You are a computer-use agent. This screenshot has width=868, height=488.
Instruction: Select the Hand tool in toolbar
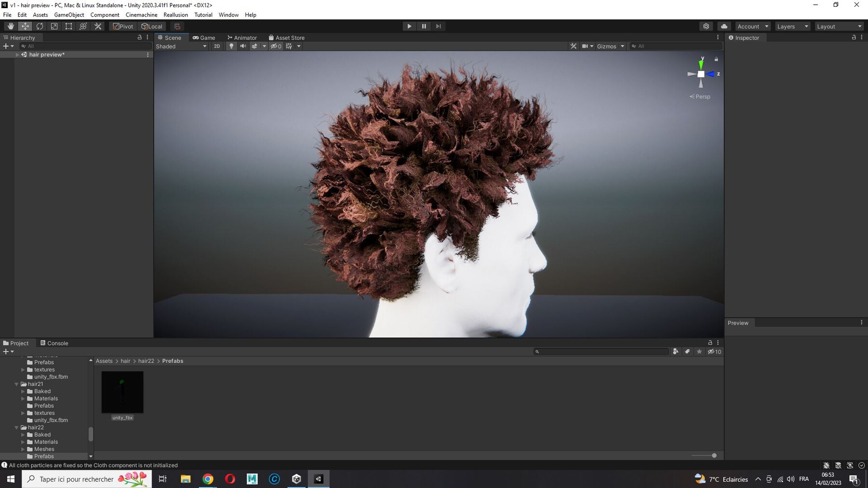pos(11,26)
